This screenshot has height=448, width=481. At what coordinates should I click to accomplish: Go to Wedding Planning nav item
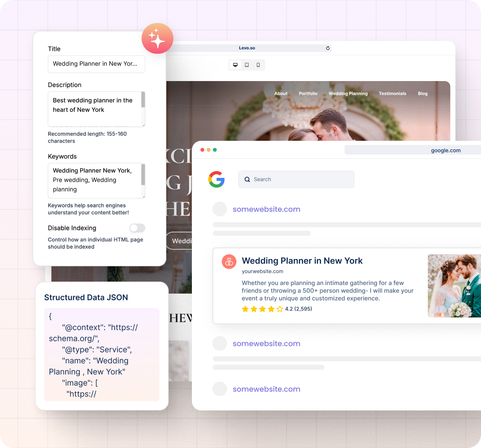coord(348,93)
